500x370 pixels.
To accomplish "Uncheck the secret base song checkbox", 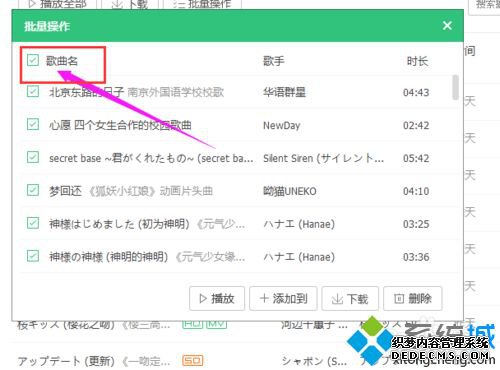I will point(33,157).
